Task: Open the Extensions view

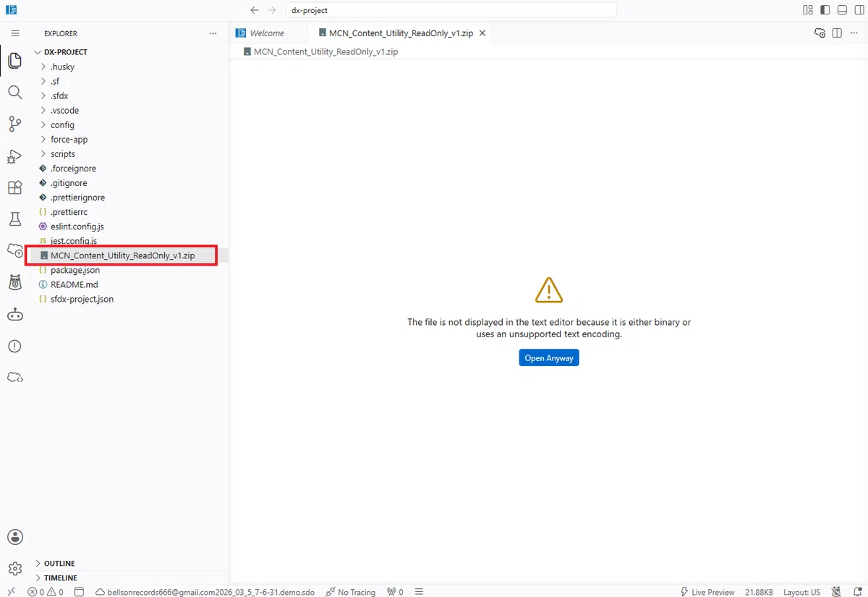Action: point(14,187)
